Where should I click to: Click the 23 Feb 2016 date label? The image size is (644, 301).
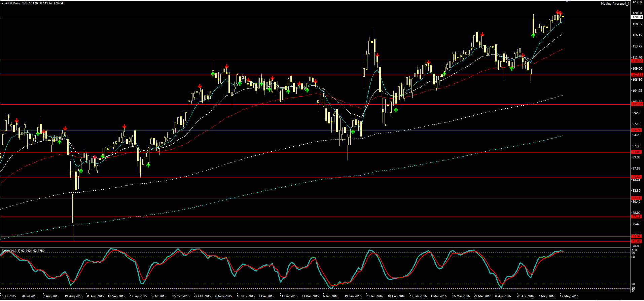pos(418,296)
